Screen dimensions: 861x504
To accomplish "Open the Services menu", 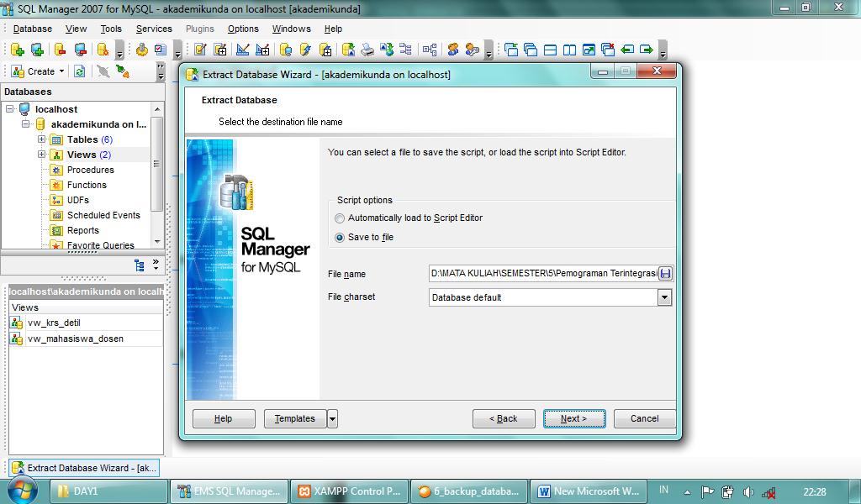I will click(x=154, y=29).
